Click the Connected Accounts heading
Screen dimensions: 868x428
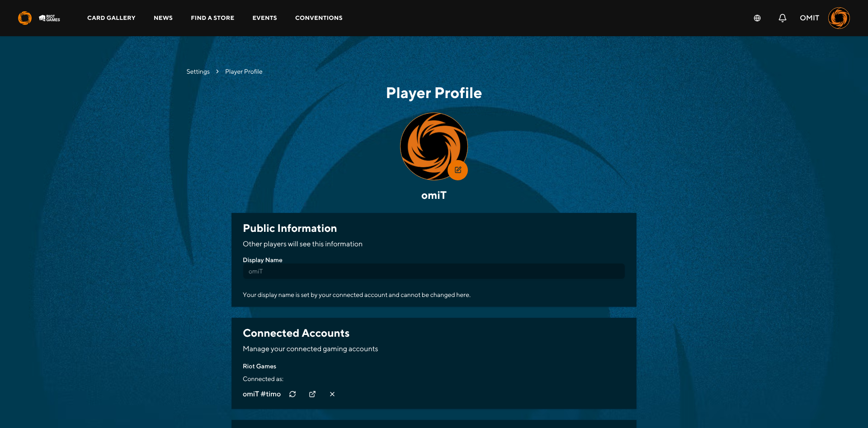click(x=296, y=333)
